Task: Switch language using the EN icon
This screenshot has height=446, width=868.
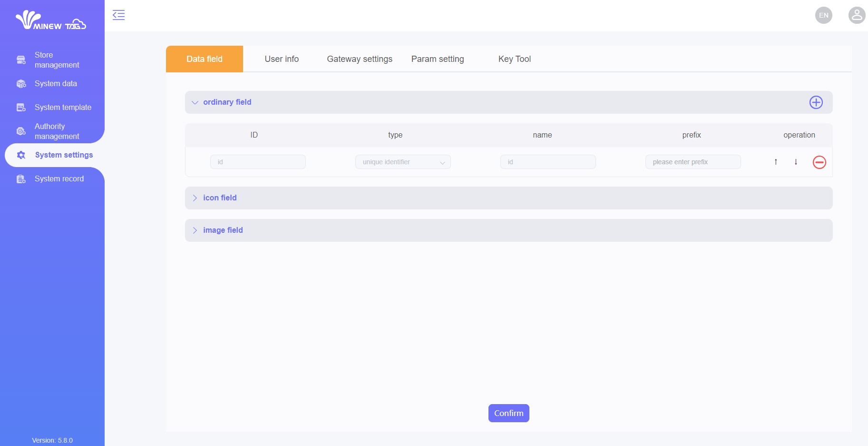Action: tap(823, 15)
